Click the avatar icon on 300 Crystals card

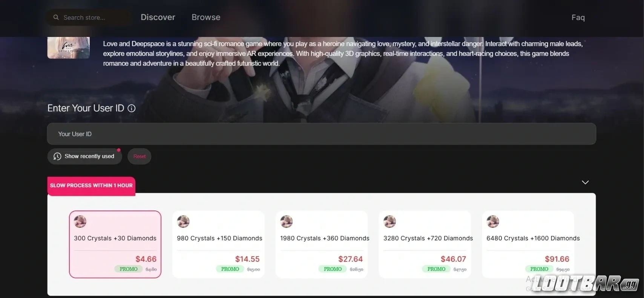[80, 221]
